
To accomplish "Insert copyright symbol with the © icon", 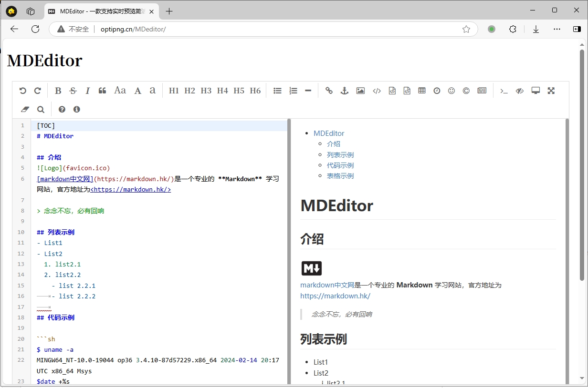I will pos(466,91).
